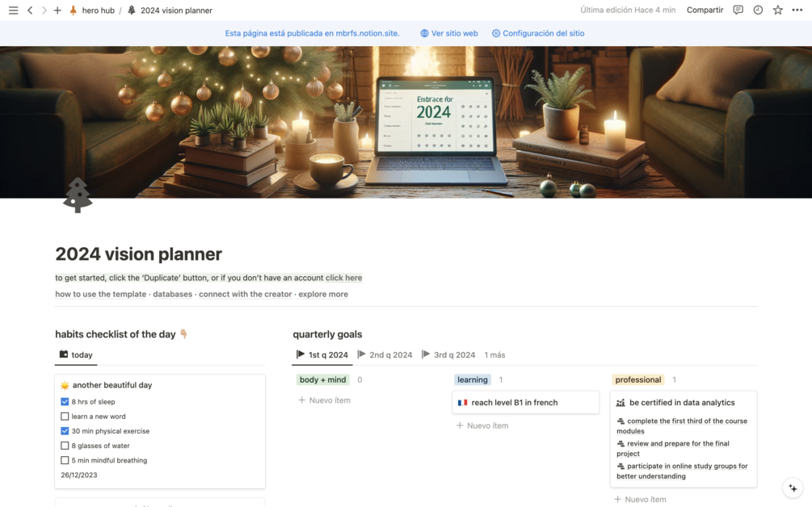
Task: Open Notion AI with the sparkle icon
Action: pos(792,488)
